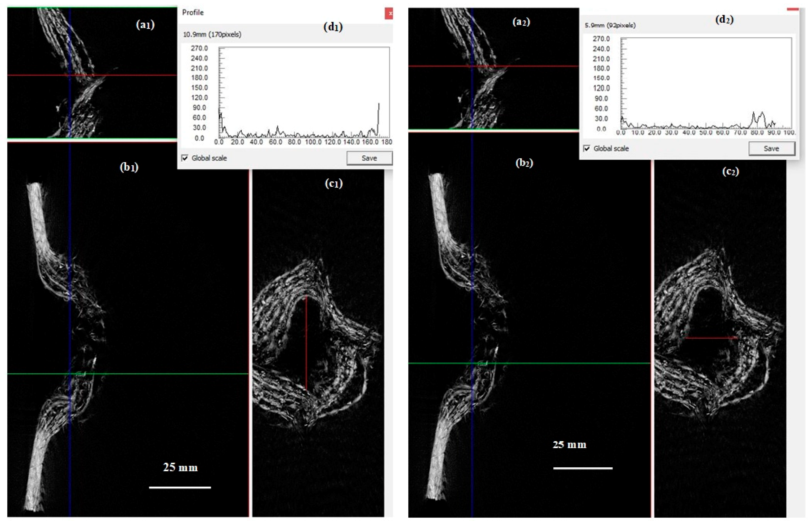Screen dimensions: 812x525
Task: Click the right intensity profile graph
Action: pos(706,83)
